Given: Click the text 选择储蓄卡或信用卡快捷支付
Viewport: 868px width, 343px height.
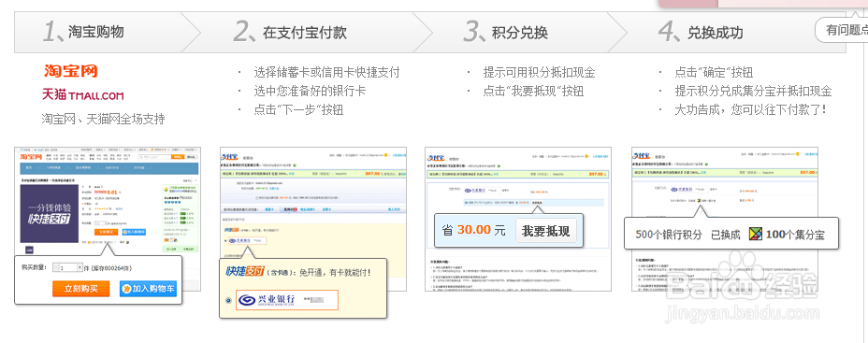Looking at the screenshot, I should (326, 73).
